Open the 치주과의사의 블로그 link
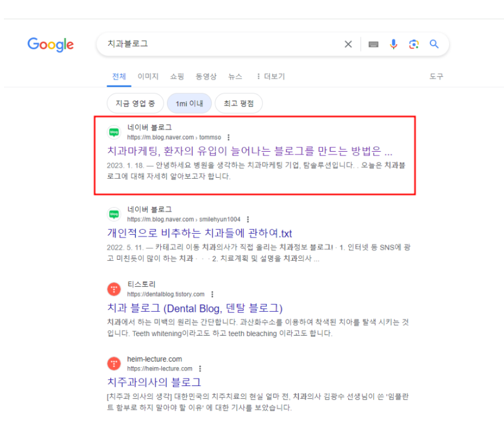The image size is (504, 421). coord(154,382)
